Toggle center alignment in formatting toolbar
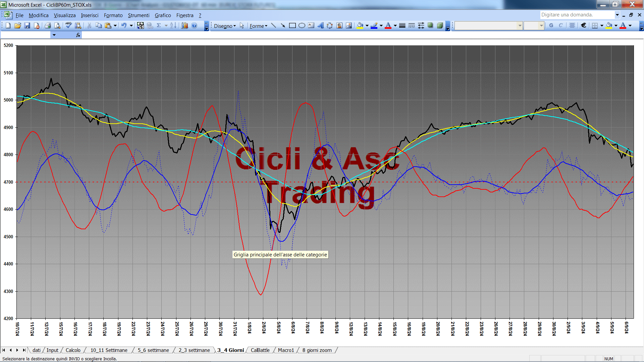Viewport: 644px width, 362px height. 572,25
